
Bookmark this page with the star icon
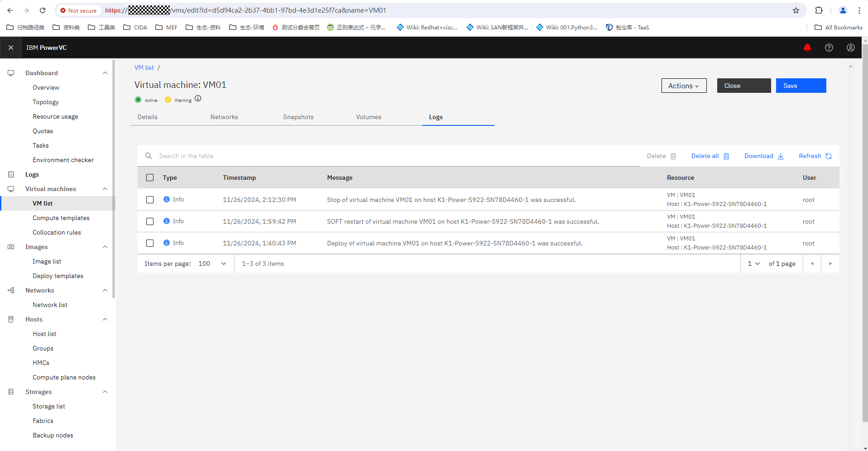click(x=796, y=10)
